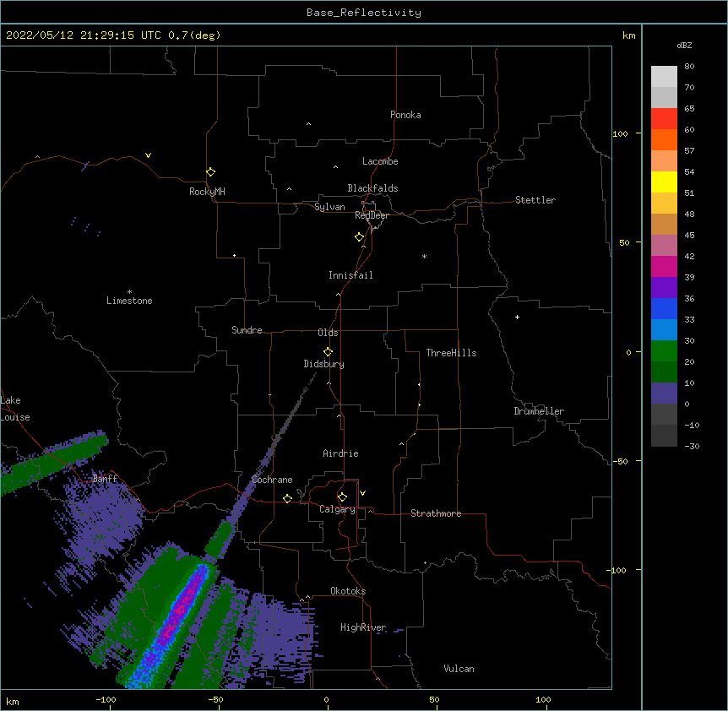Select the yellow diamond marker south of RedDeer
This screenshot has height=711, width=728.
click(x=359, y=236)
